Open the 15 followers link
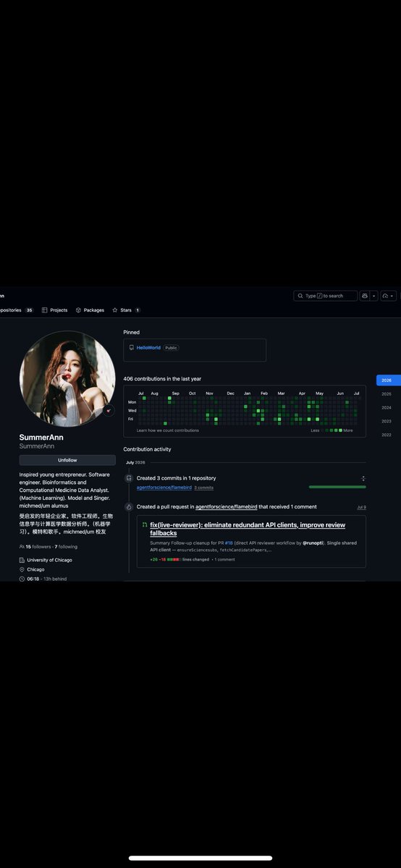This screenshot has width=401, height=868. [x=38, y=547]
